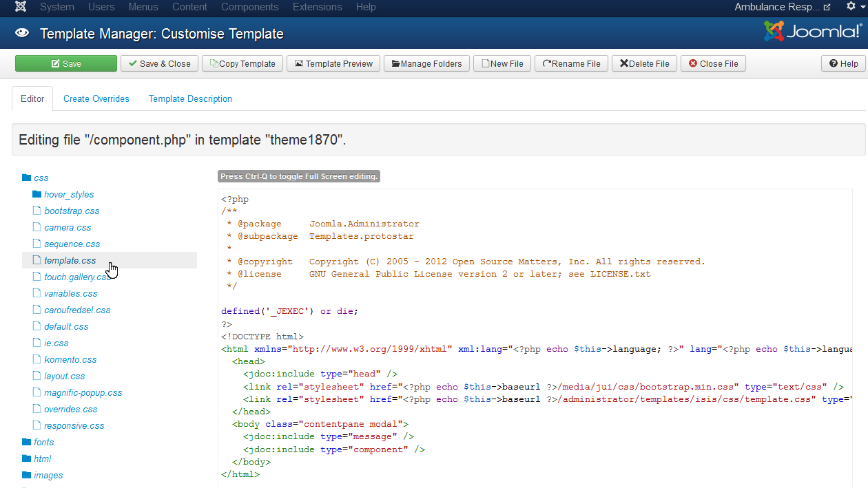Click the template.css file icon

[x=37, y=260]
